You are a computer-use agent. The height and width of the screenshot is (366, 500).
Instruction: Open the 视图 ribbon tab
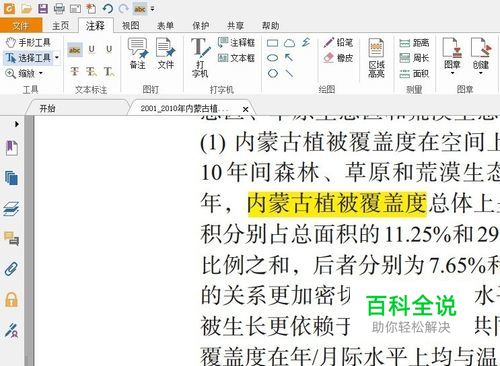[x=131, y=26]
